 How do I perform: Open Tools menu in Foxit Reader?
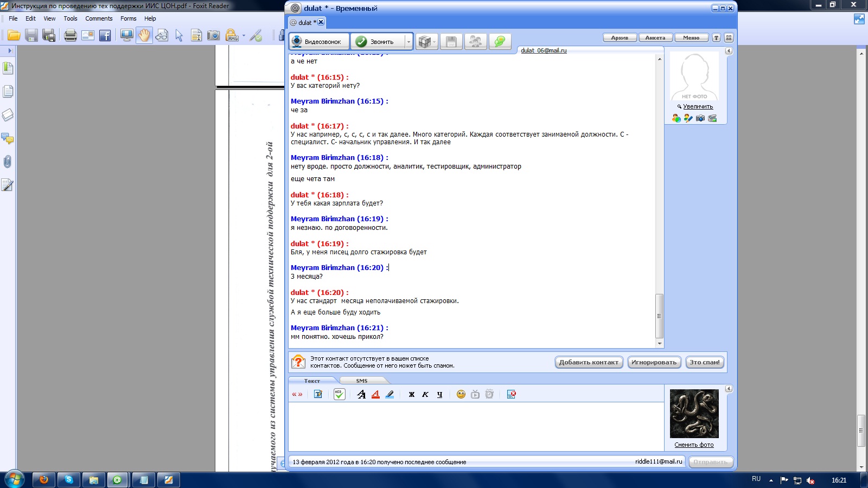(x=71, y=18)
